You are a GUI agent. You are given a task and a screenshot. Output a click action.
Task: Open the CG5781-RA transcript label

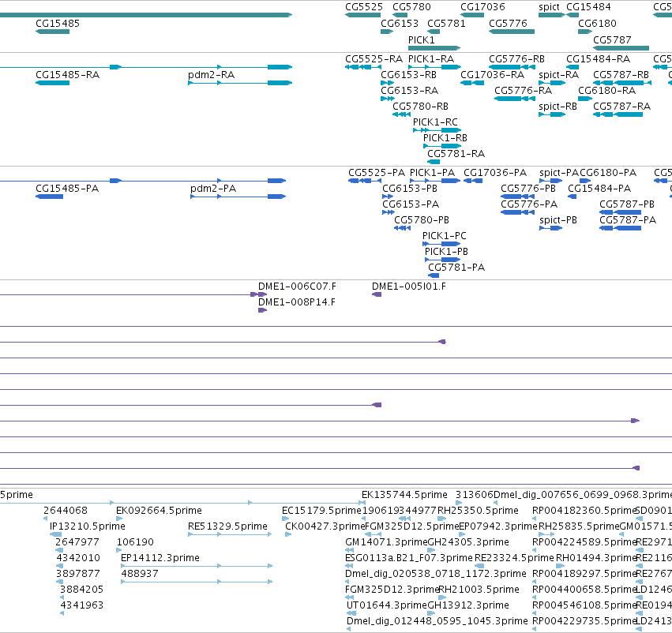click(456, 154)
